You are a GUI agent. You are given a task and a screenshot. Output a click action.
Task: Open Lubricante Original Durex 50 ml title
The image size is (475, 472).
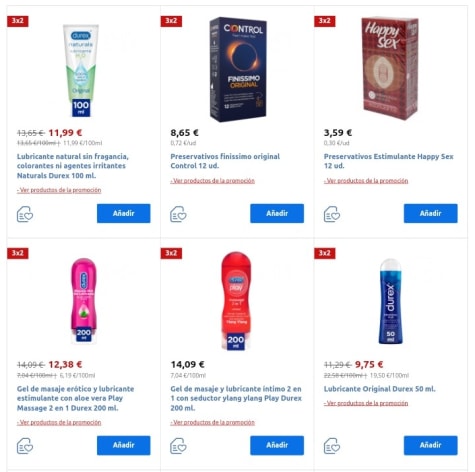coord(380,389)
